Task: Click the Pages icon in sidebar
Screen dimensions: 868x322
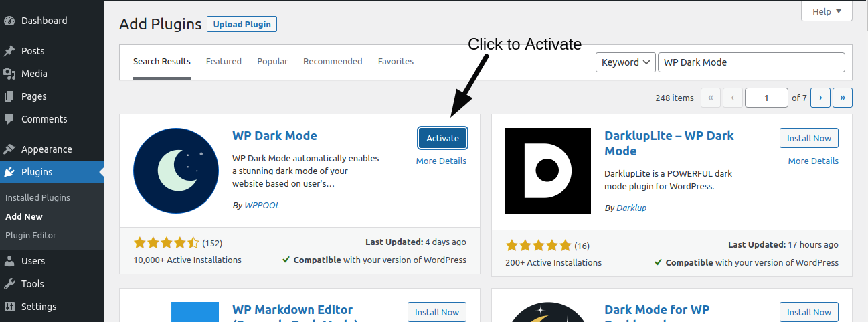Action: tap(9, 96)
